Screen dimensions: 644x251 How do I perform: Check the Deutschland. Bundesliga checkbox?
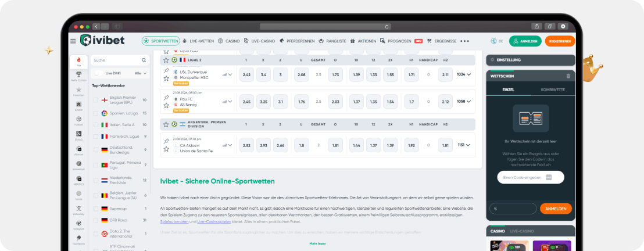[x=96, y=150]
